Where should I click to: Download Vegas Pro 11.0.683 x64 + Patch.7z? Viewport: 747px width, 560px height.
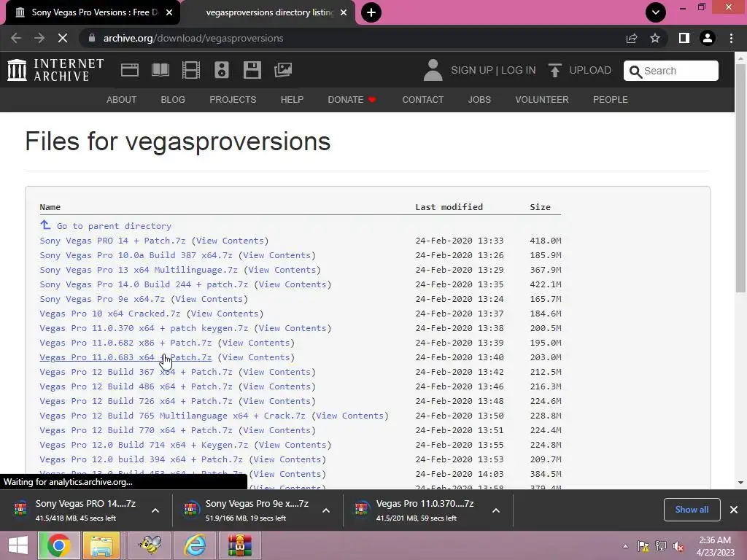125,357
